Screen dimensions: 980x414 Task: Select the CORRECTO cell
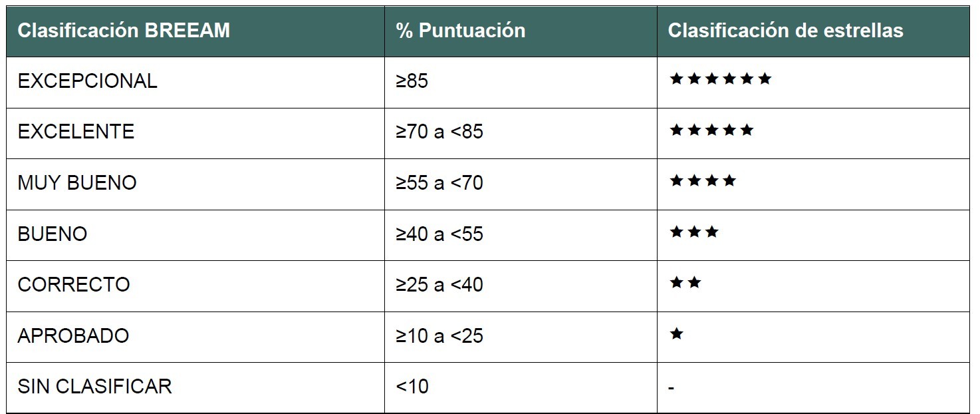coord(195,286)
